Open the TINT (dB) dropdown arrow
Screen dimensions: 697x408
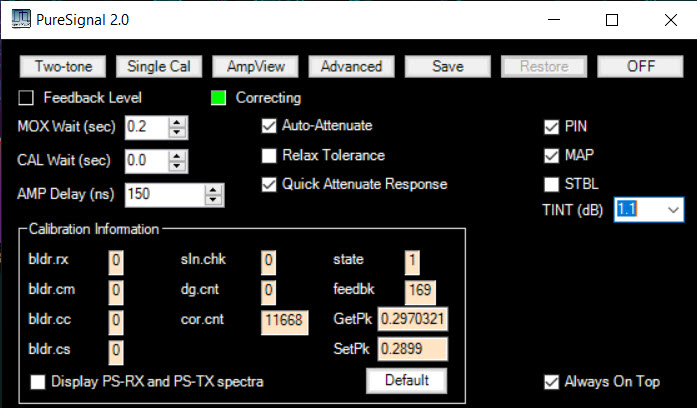[673, 210]
